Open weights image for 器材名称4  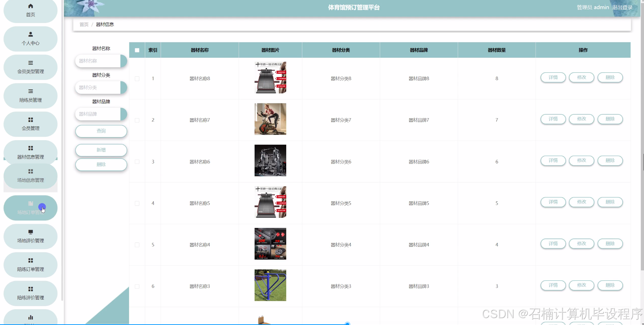point(270,244)
